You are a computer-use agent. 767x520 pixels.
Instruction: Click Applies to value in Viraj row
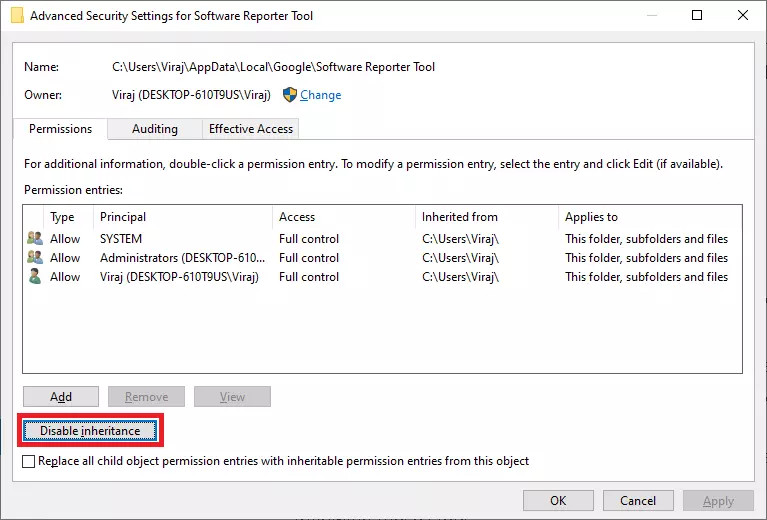pyautogui.click(x=646, y=277)
